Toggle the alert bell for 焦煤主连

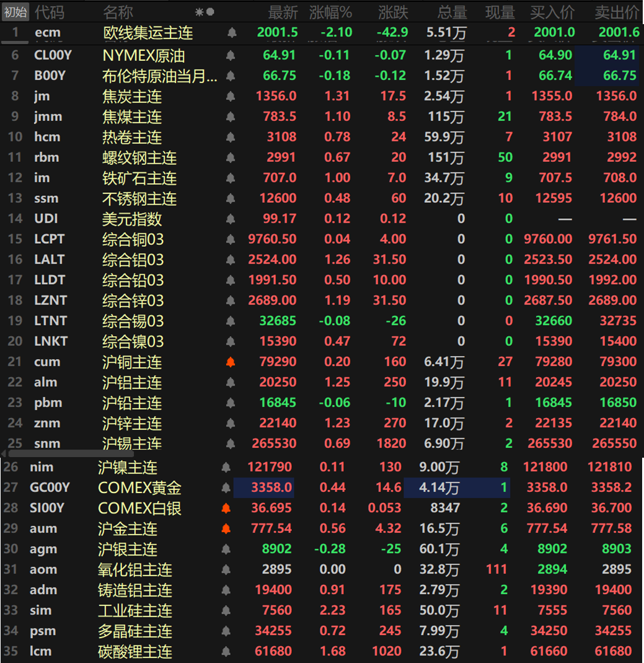coord(231,117)
